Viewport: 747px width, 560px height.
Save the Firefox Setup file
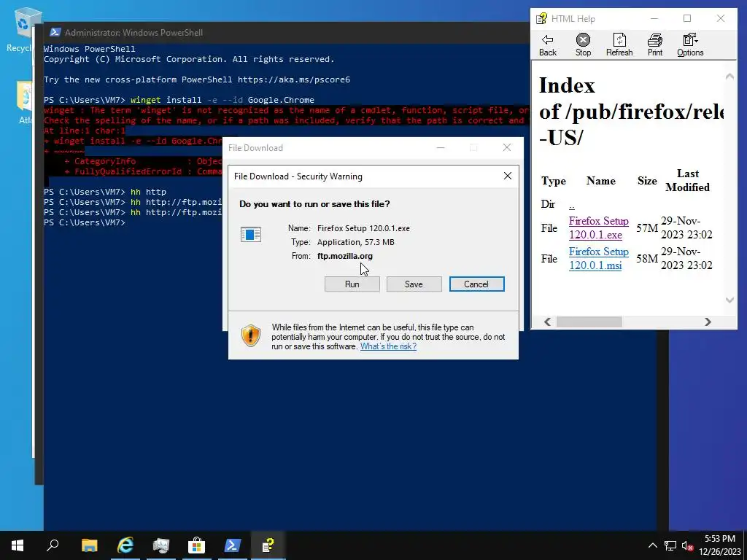[x=414, y=284]
